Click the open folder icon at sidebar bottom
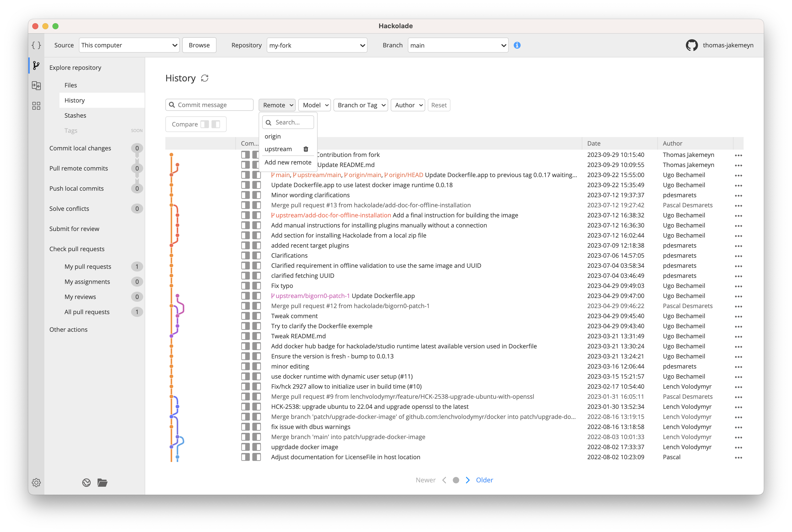Viewport: 792px width, 532px height. (x=103, y=482)
